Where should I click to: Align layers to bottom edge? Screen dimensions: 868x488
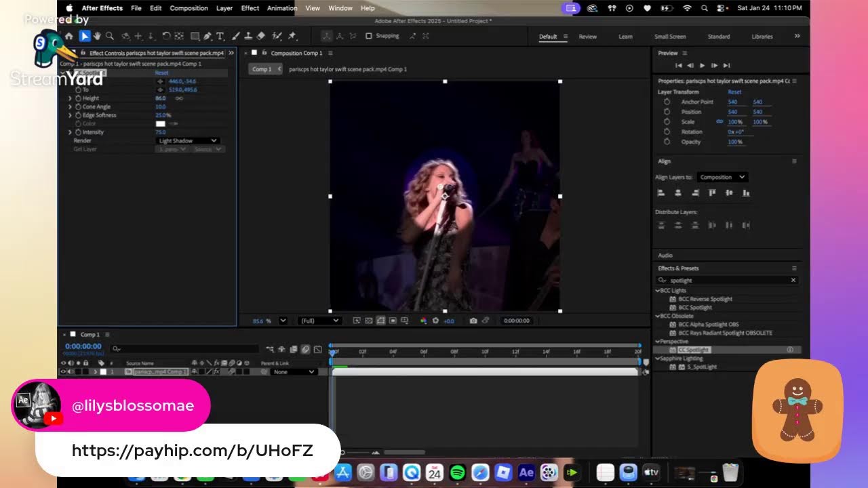point(746,193)
